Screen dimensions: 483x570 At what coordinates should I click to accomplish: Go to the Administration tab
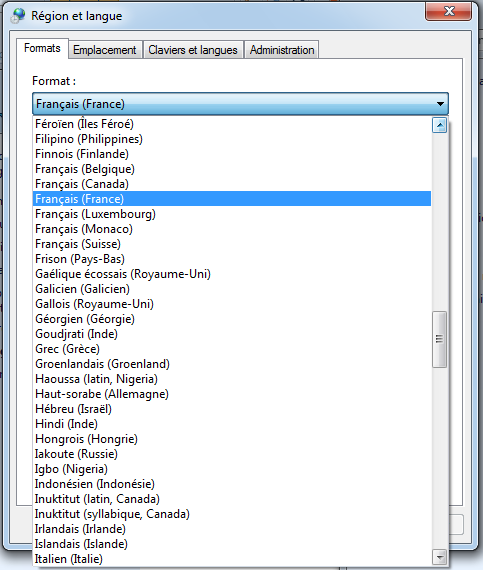coord(282,50)
